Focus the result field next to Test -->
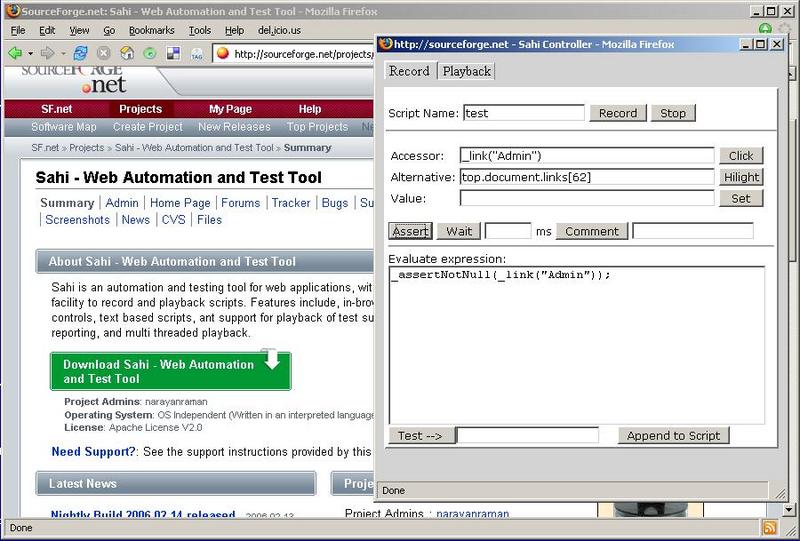The height and width of the screenshot is (541, 800). [x=528, y=435]
